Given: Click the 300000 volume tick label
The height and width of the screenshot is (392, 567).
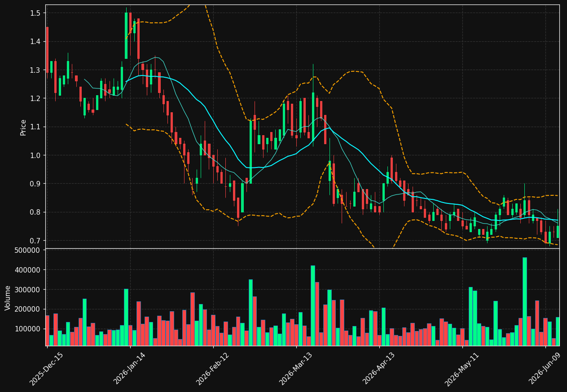Looking at the screenshot, I should (27, 290).
